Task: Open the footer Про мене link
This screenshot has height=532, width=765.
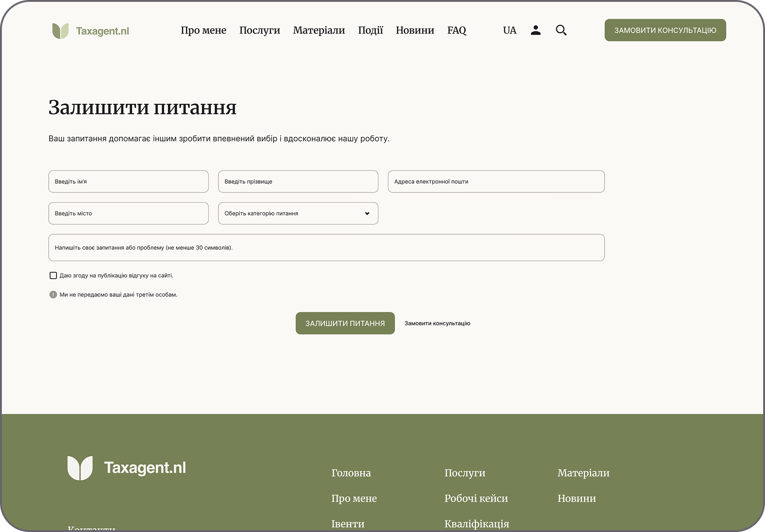Action: coord(354,498)
